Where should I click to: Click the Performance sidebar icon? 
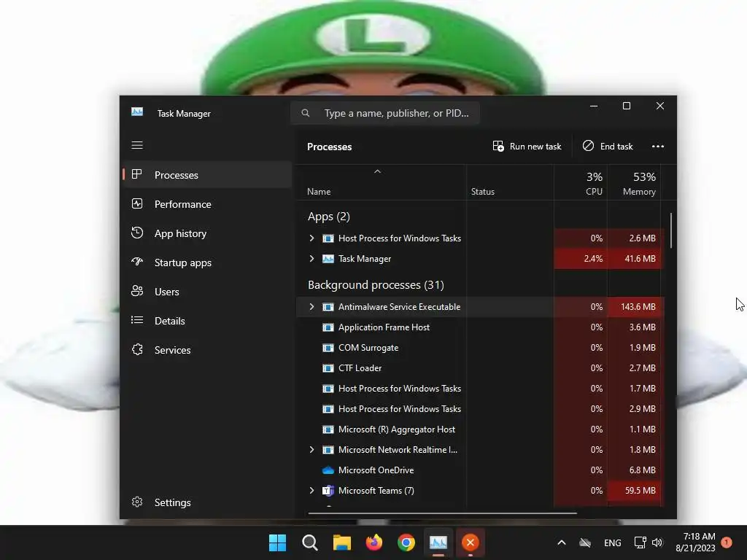[136, 204]
